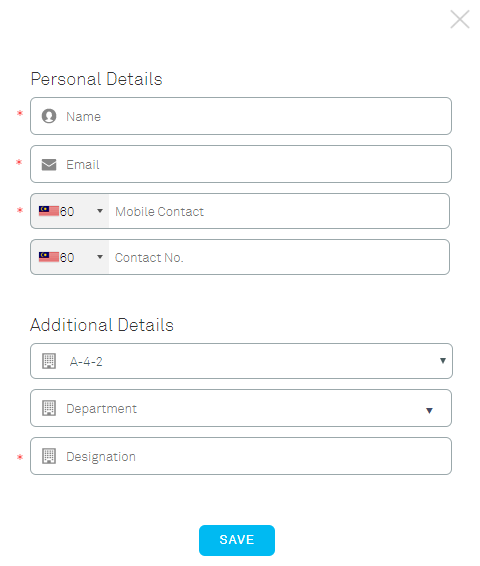Focus the Email input field
This screenshot has height=566, width=480.
(241, 164)
